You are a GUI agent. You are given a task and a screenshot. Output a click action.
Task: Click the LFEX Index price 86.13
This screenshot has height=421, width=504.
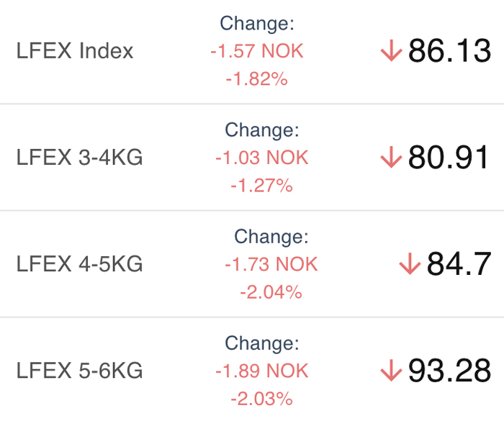tap(449, 51)
